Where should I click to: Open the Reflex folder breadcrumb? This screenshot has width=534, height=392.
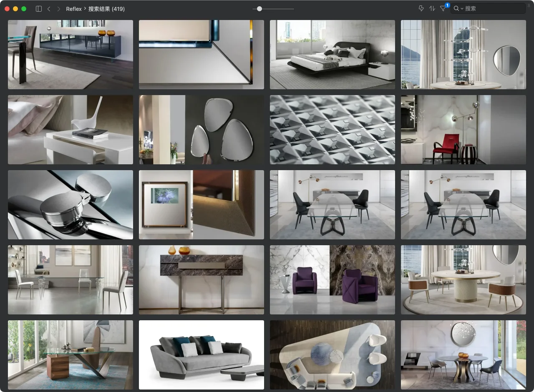click(74, 9)
